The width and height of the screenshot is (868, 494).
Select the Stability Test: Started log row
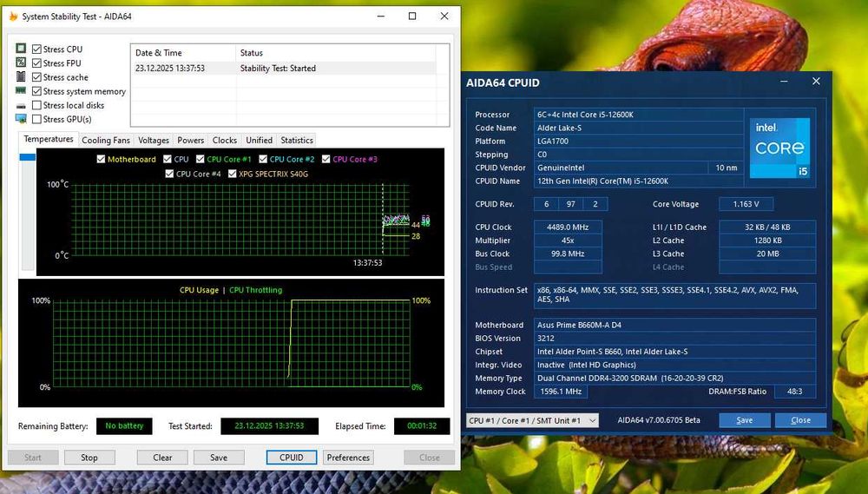pos(286,68)
